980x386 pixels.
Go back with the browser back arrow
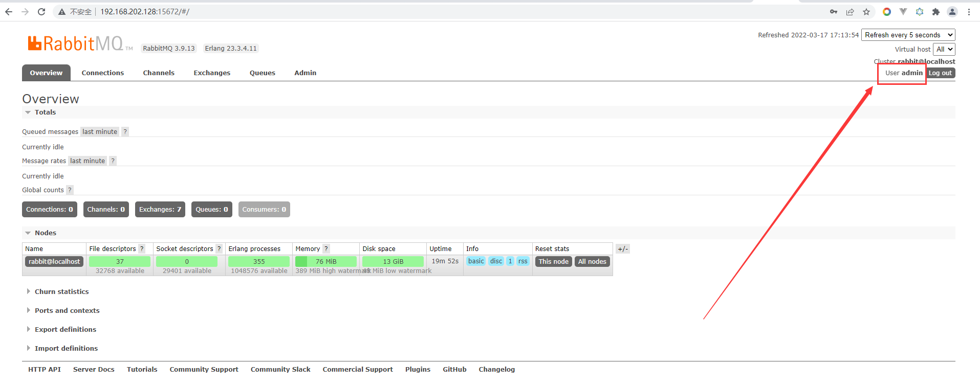coord(9,12)
